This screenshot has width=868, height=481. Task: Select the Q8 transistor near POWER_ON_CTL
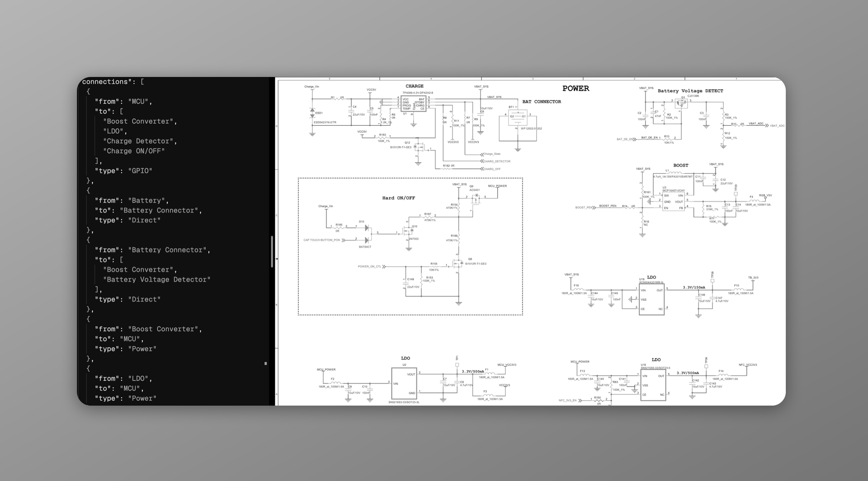(458, 264)
